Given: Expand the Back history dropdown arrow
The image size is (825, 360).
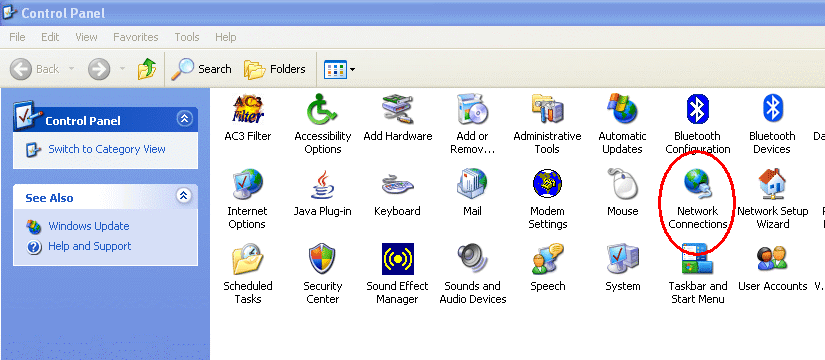Looking at the screenshot, I should click(x=72, y=69).
